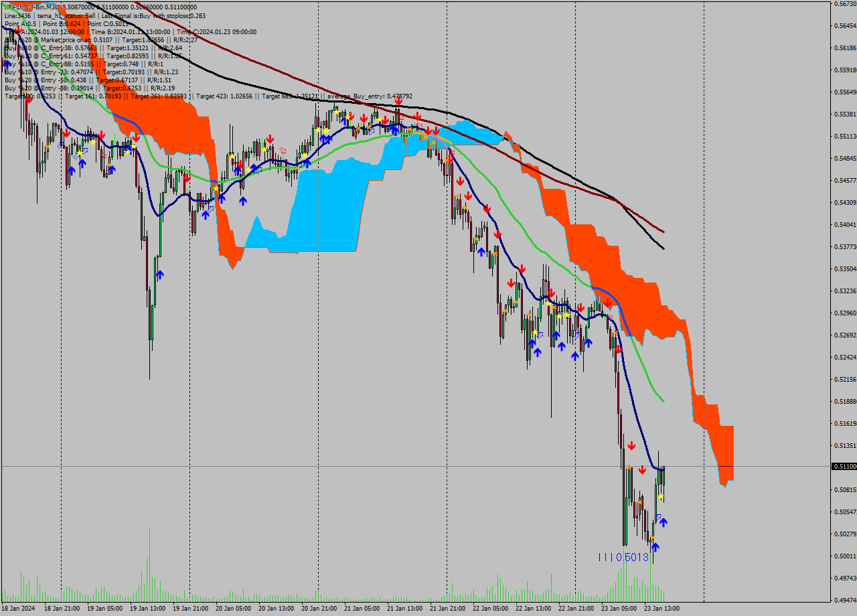Click the 'C_Entry61: 0.54737' buy line

pyautogui.click(x=94, y=56)
